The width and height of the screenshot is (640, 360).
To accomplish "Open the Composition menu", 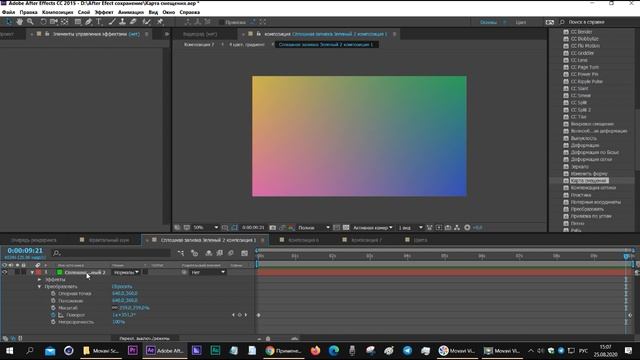I will click(58, 12).
